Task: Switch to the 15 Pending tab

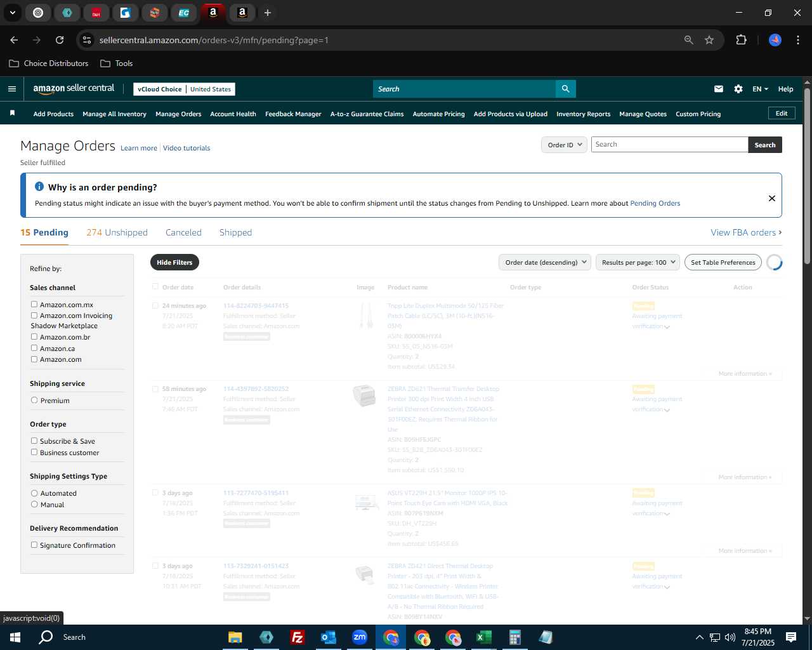Action: coord(44,232)
